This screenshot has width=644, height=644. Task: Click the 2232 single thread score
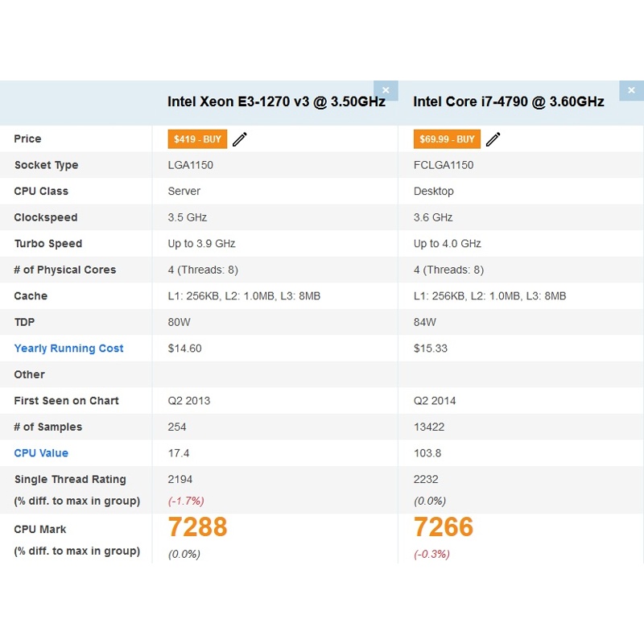(x=426, y=479)
